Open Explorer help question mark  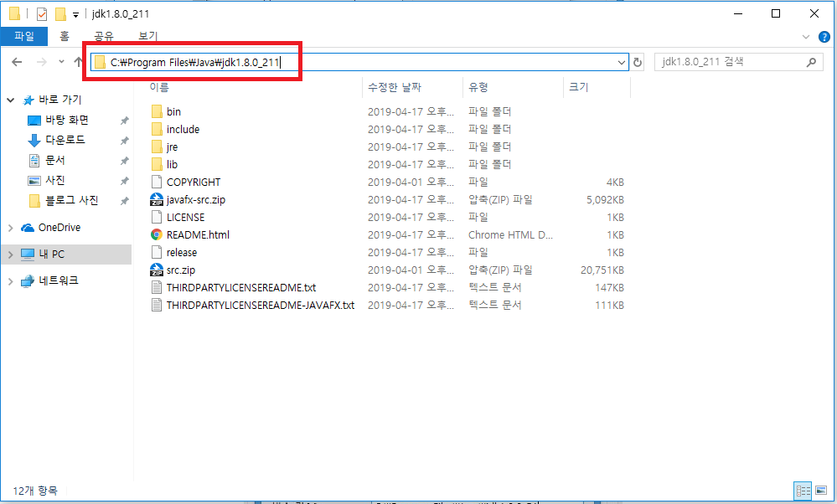824,37
